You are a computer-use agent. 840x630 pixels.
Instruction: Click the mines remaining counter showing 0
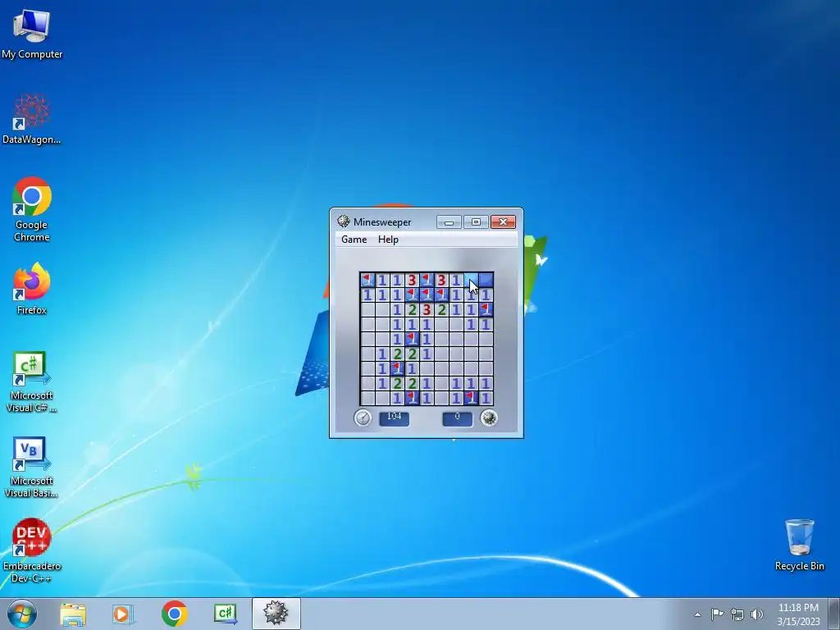pos(458,418)
